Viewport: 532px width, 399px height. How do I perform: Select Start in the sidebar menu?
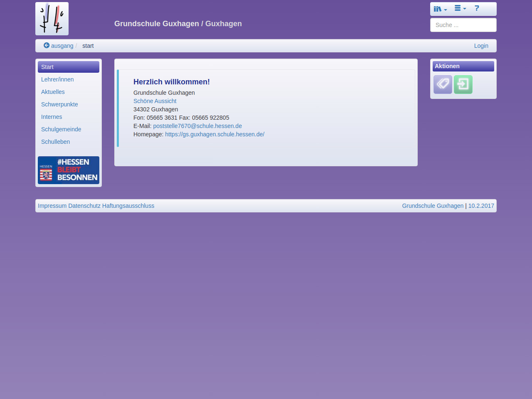pyautogui.click(x=69, y=67)
